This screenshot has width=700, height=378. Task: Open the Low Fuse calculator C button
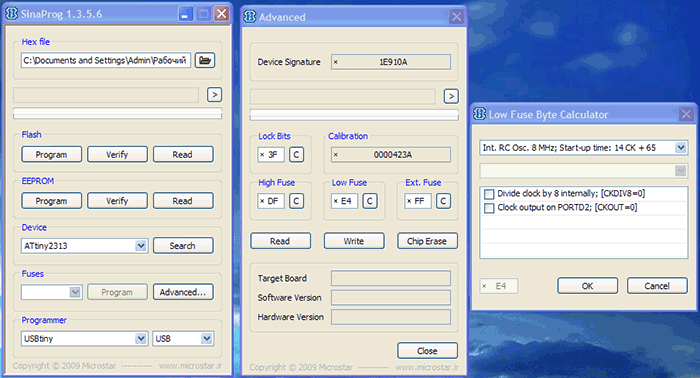point(370,201)
